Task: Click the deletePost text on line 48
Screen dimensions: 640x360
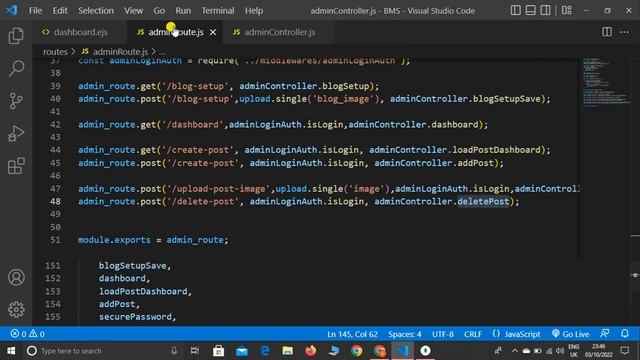Action: 483,201
